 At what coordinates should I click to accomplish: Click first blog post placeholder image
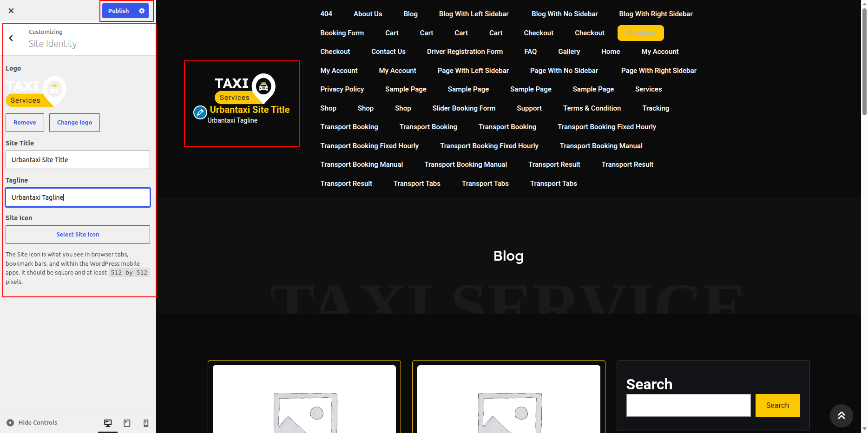point(304,399)
